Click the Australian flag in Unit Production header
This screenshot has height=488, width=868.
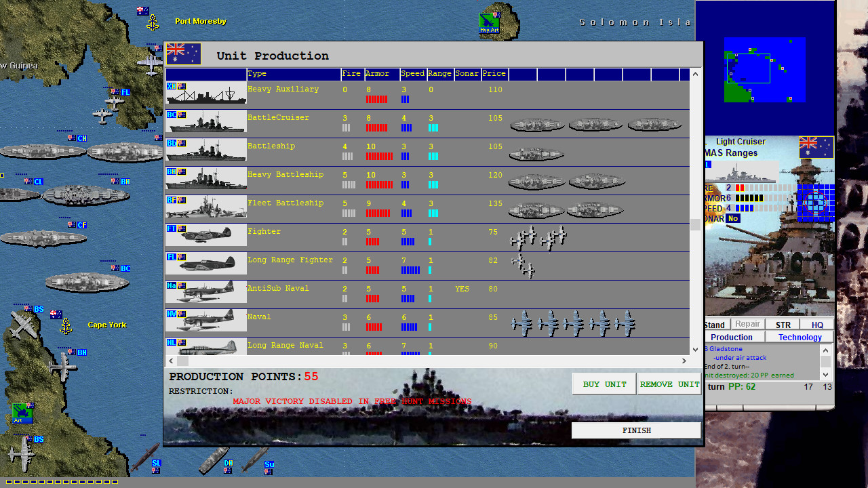183,54
